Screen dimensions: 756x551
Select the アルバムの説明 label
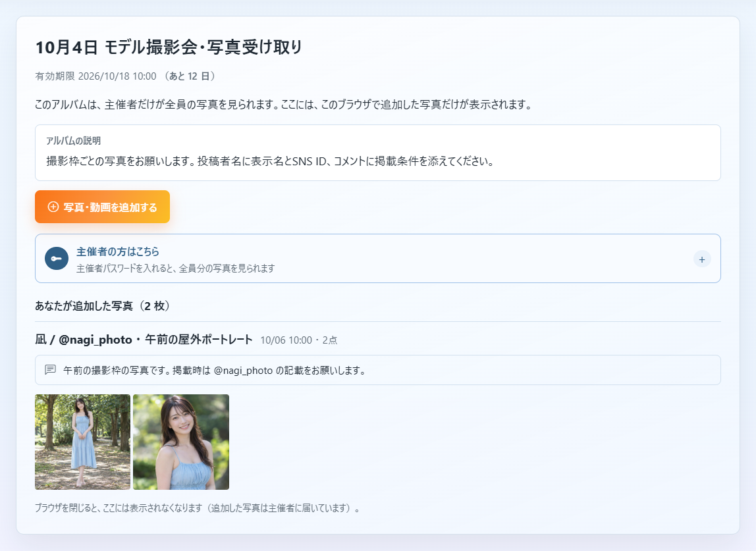pos(73,141)
